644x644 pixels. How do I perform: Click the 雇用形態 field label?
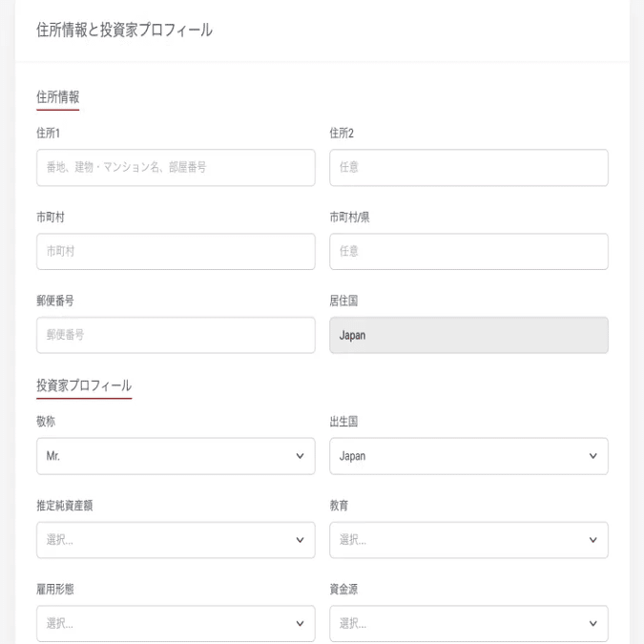click(x=55, y=590)
